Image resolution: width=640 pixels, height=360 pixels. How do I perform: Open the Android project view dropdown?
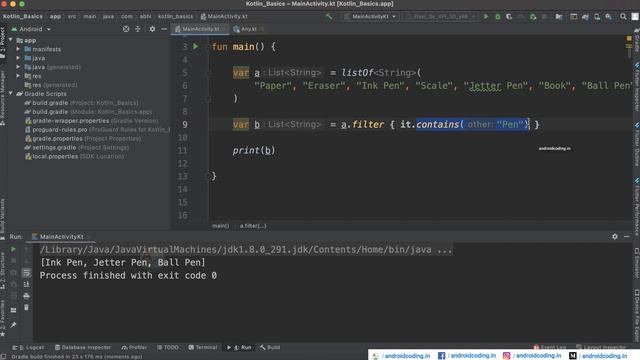pyautogui.click(x=31, y=29)
